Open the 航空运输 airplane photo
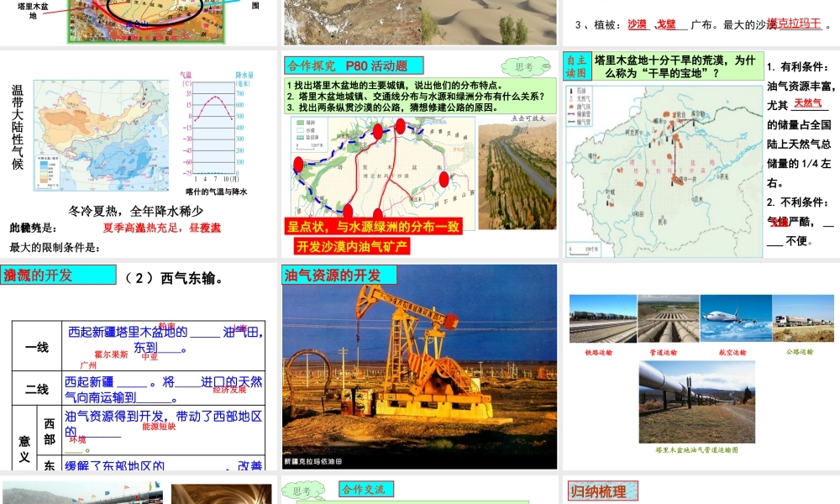The width and height of the screenshot is (840, 504). coord(736,318)
